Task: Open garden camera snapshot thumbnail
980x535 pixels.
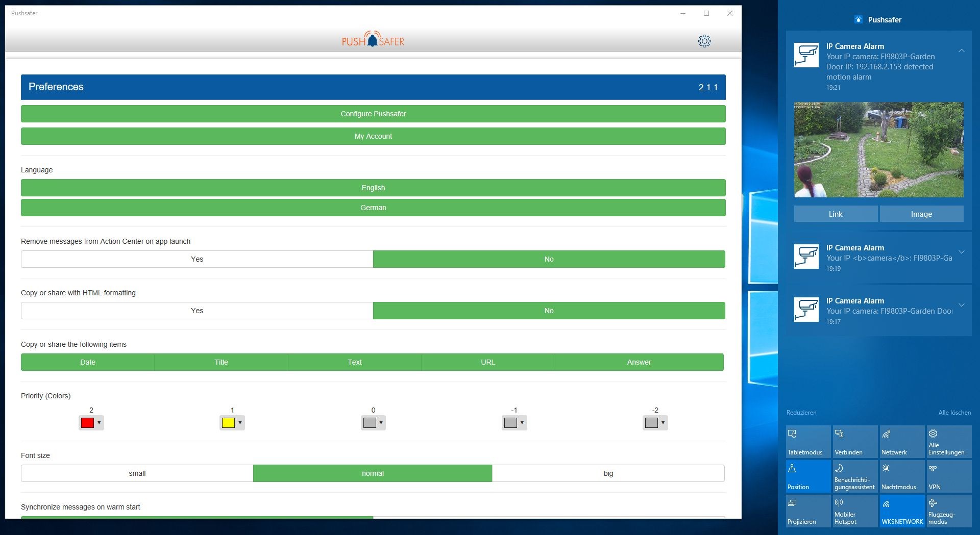Action: click(879, 149)
